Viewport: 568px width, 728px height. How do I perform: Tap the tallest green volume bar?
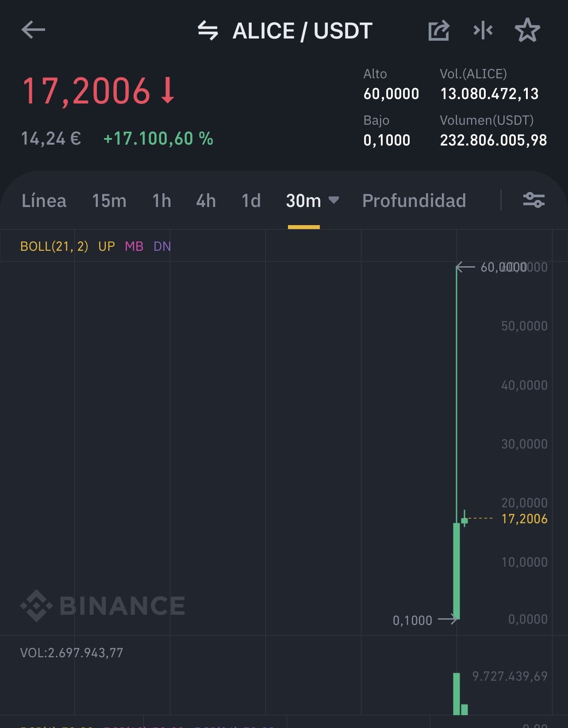click(457, 694)
